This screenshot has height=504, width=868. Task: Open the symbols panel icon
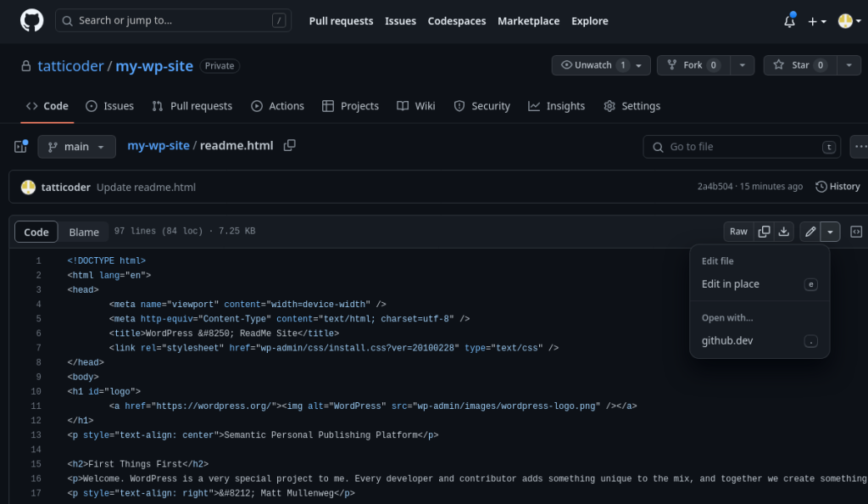[x=856, y=232]
